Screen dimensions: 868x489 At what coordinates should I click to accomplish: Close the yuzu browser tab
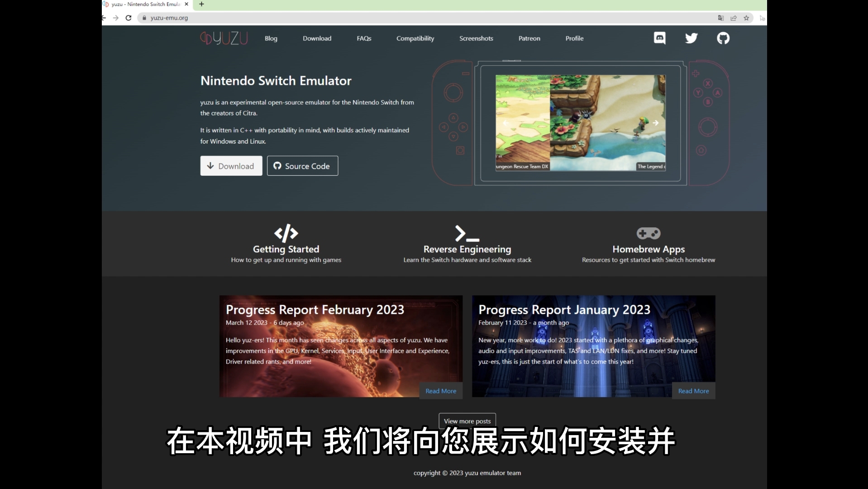pos(186,4)
